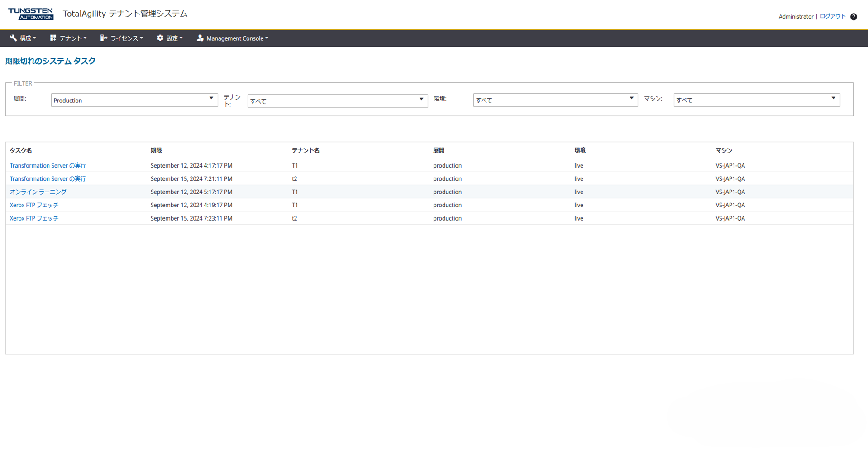The height and width of the screenshot is (451, 868).
Task: Open Transformation Server の実行 task for t2
Action: 48,178
